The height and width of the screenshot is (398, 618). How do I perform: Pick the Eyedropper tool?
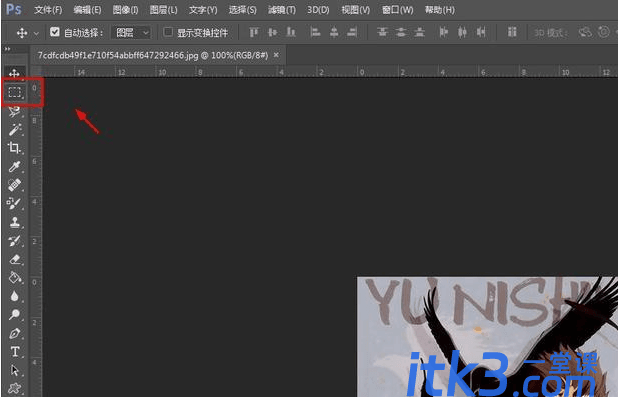pyautogui.click(x=15, y=166)
